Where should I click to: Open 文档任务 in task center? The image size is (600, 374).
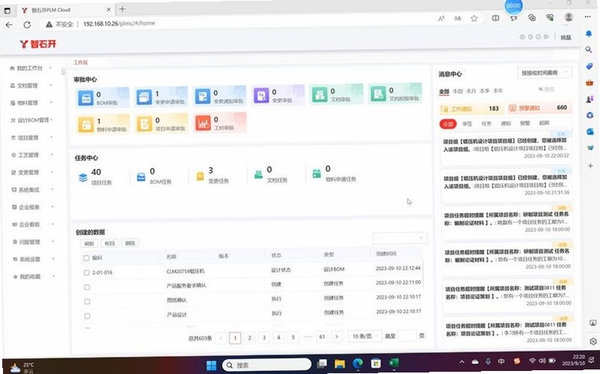[x=271, y=174]
